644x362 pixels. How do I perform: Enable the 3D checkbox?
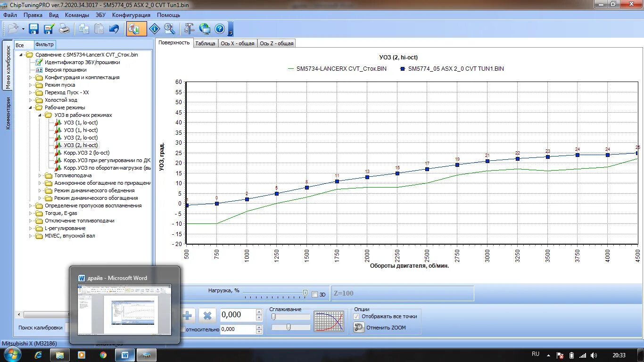point(314,294)
